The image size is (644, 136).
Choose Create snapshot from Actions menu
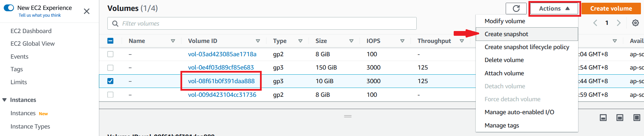click(527, 34)
